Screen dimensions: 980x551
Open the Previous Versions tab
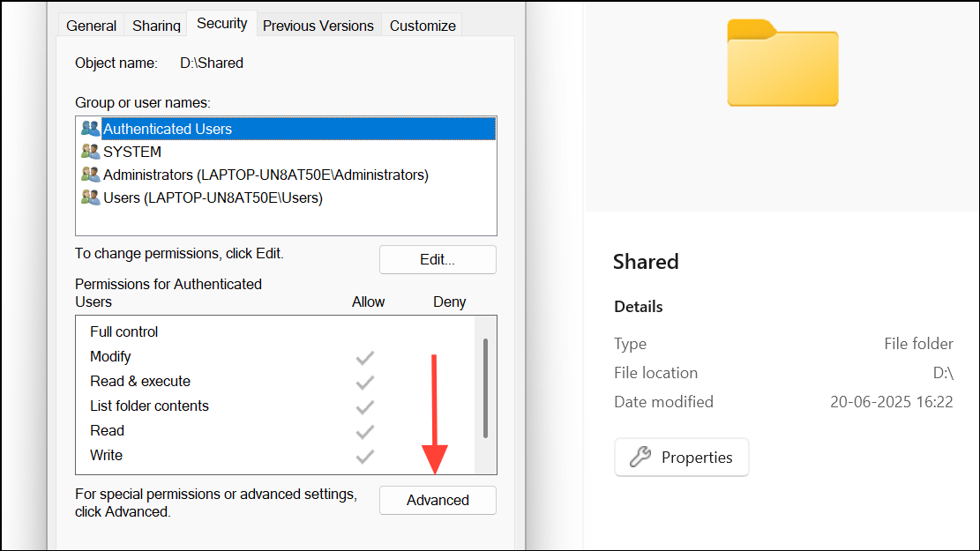(x=318, y=26)
